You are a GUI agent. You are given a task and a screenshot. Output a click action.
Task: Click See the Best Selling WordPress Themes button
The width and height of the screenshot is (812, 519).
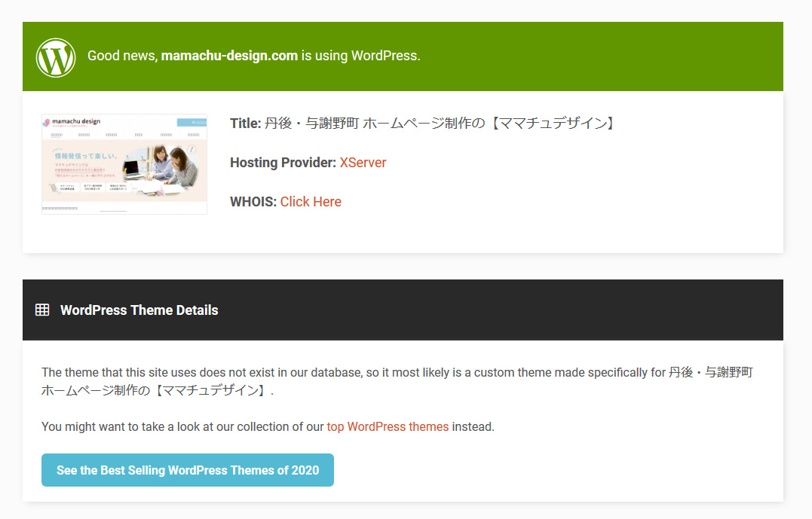coord(188,470)
